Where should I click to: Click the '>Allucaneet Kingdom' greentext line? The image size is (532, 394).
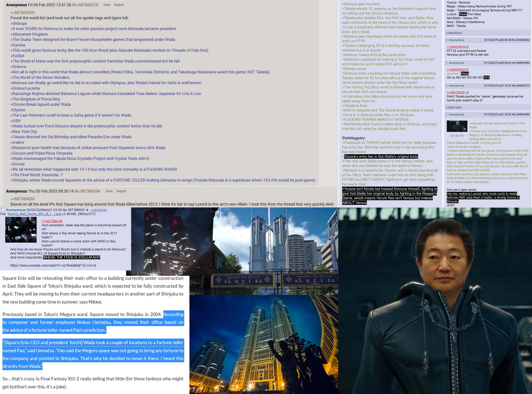click(29, 34)
